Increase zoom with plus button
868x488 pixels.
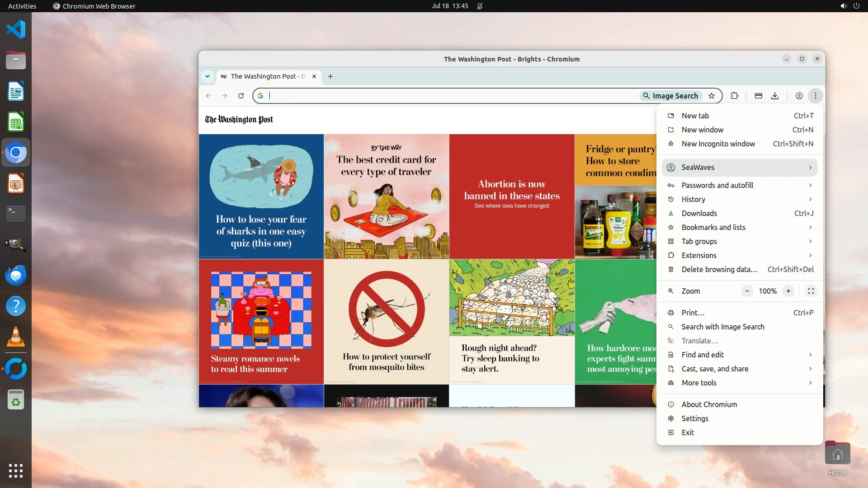coord(788,291)
